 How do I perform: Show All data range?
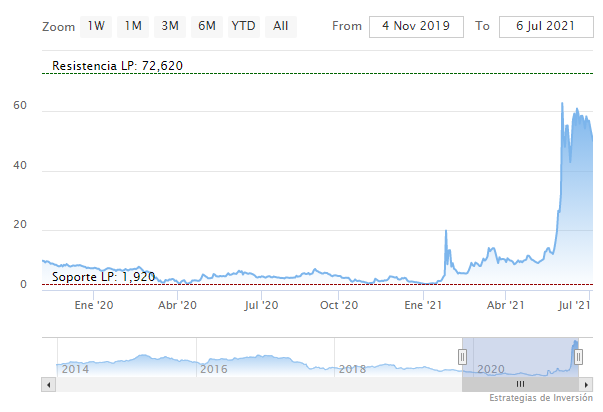[x=281, y=26]
